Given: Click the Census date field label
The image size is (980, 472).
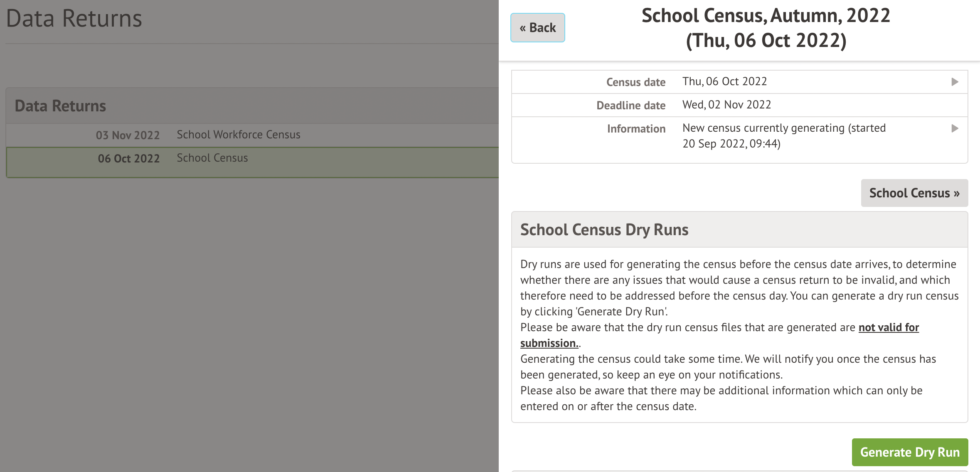Looking at the screenshot, I should point(635,82).
